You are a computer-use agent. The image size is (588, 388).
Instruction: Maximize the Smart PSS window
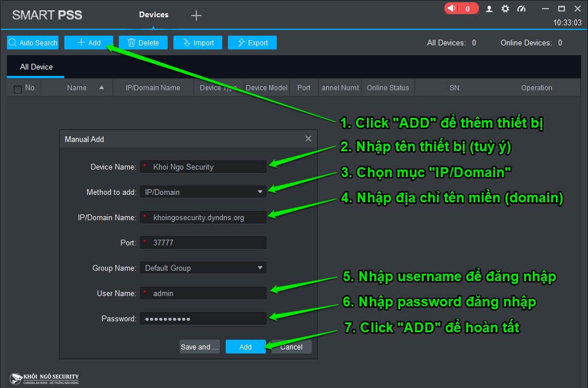[x=562, y=9]
